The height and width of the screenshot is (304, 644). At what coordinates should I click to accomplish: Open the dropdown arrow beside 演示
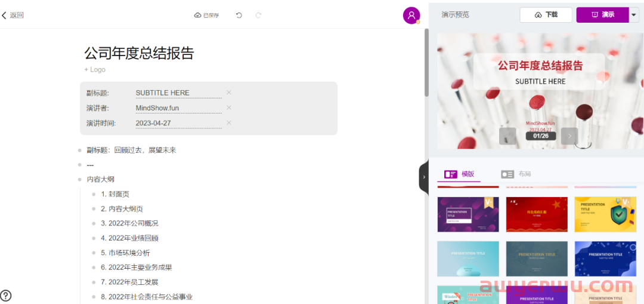click(634, 15)
